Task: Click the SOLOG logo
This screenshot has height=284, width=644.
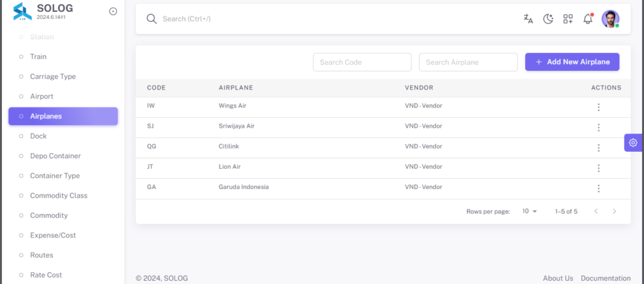Action: pos(23,11)
